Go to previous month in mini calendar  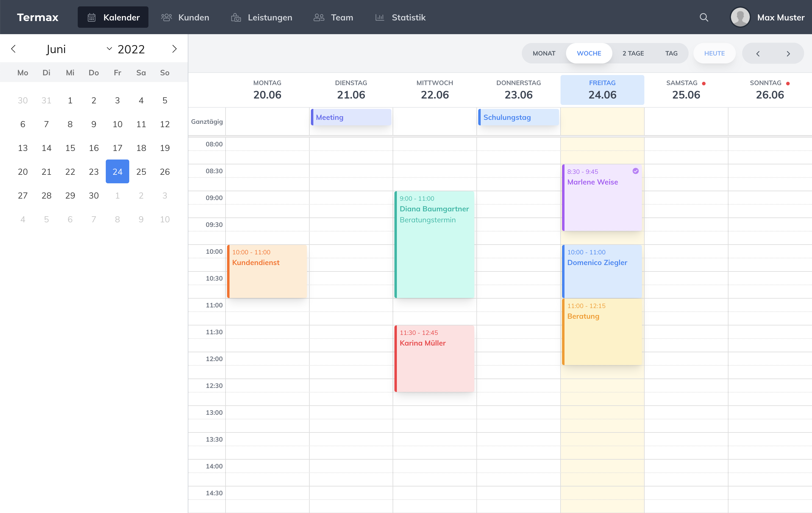point(13,49)
